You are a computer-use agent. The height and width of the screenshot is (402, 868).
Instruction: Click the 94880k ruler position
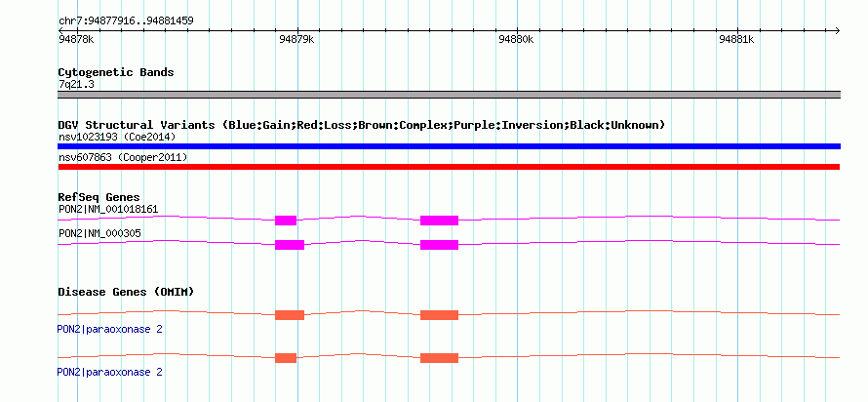click(516, 39)
